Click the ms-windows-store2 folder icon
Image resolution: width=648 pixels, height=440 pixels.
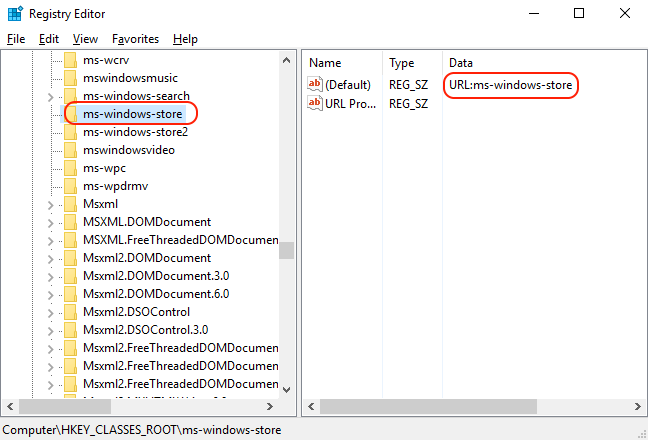coord(70,132)
